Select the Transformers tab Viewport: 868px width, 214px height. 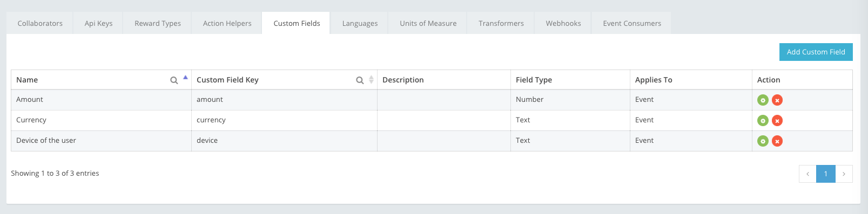click(501, 23)
